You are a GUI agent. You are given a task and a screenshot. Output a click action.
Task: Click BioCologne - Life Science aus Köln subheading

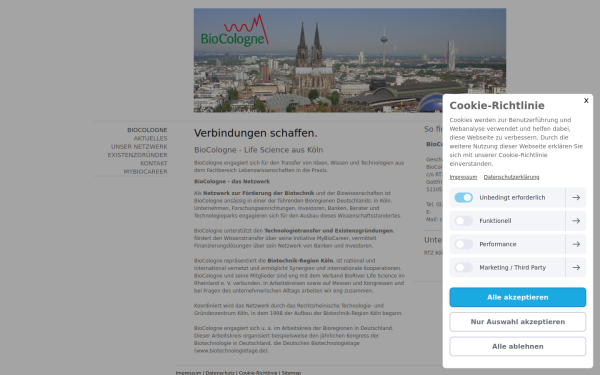tap(259, 150)
